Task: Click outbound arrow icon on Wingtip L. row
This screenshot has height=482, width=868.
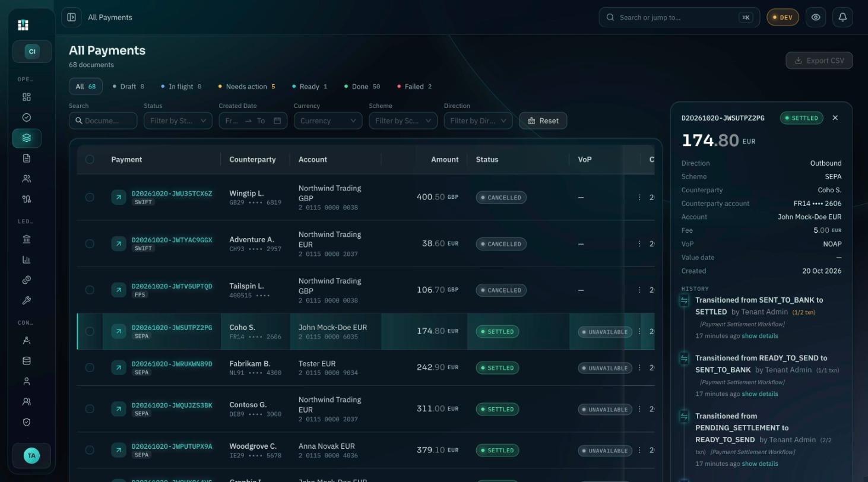Action: click(119, 197)
